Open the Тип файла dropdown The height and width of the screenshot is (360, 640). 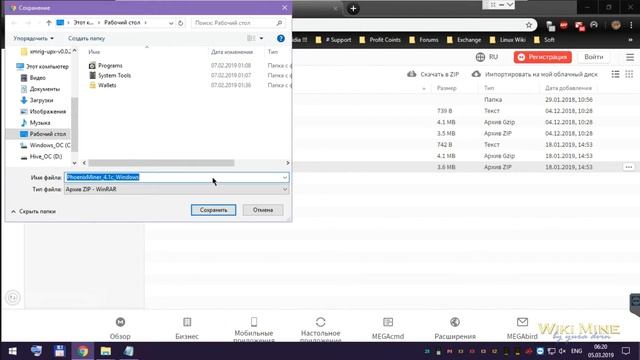(x=176, y=189)
